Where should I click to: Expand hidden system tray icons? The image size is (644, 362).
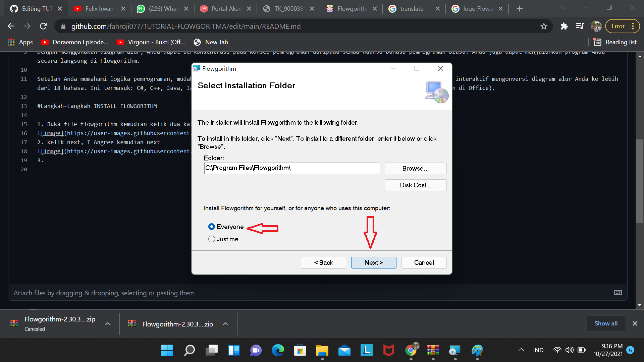tap(521, 350)
